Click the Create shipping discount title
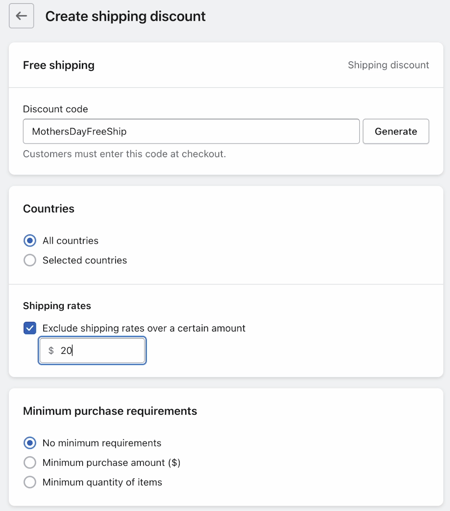The height and width of the screenshot is (511, 450). [x=125, y=16]
